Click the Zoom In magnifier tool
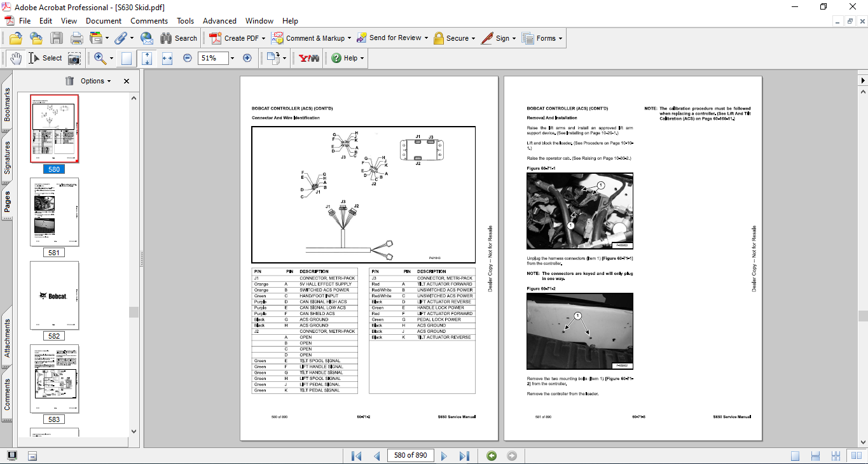 (x=100, y=58)
